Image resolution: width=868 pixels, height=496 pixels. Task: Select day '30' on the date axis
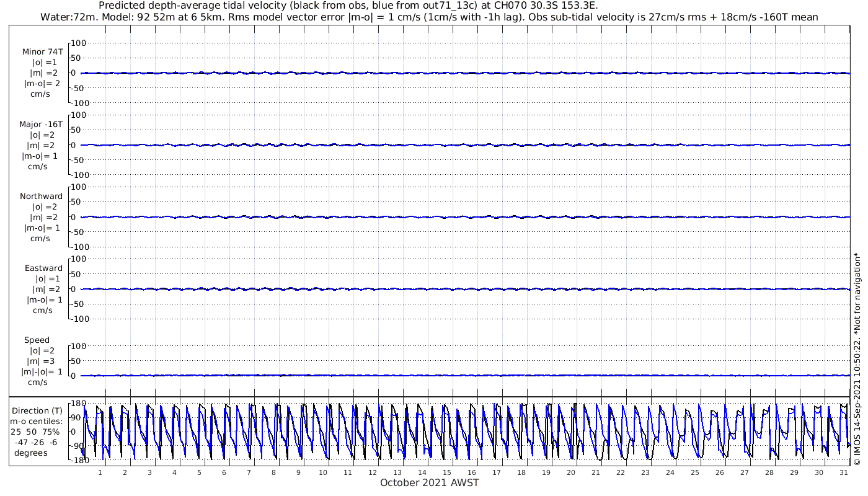[819, 472]
